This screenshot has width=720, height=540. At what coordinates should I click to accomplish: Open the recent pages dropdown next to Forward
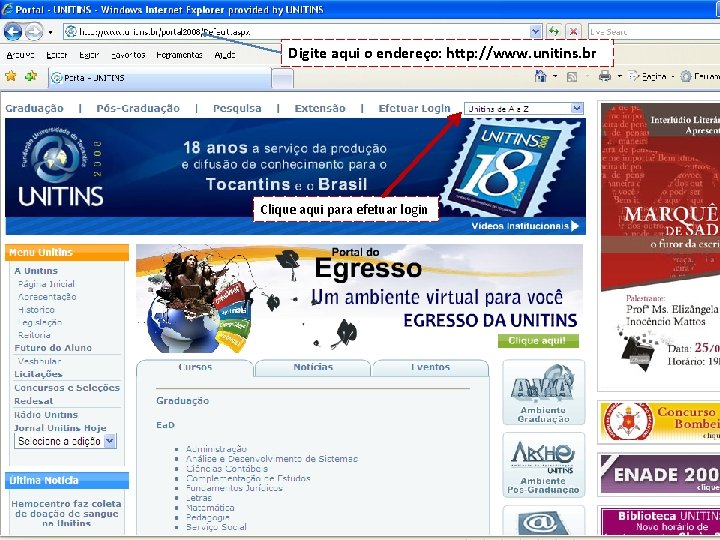[50, 32]
